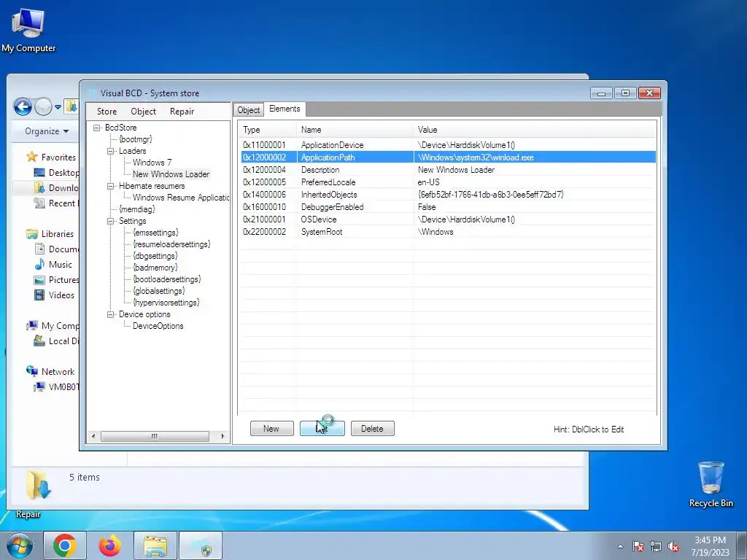Sort by Name column header
The width and height of the screenshot is (747, 560).
coord(355,130)
